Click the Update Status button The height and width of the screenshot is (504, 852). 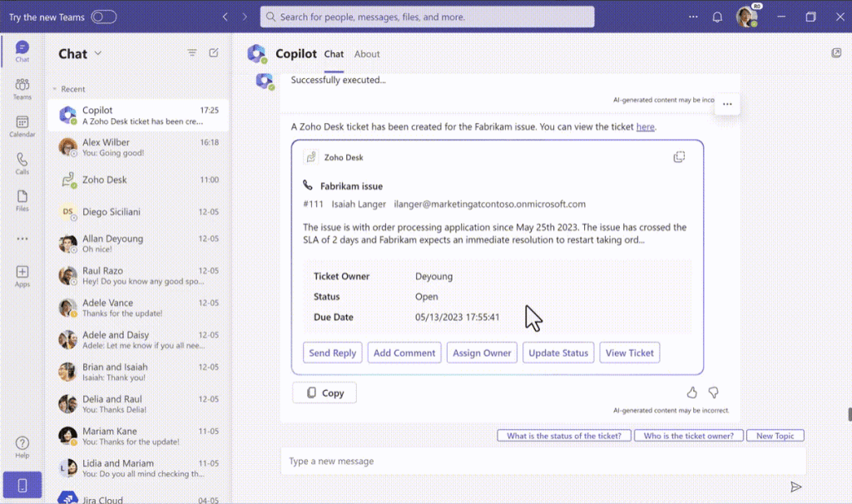(558, 353)
